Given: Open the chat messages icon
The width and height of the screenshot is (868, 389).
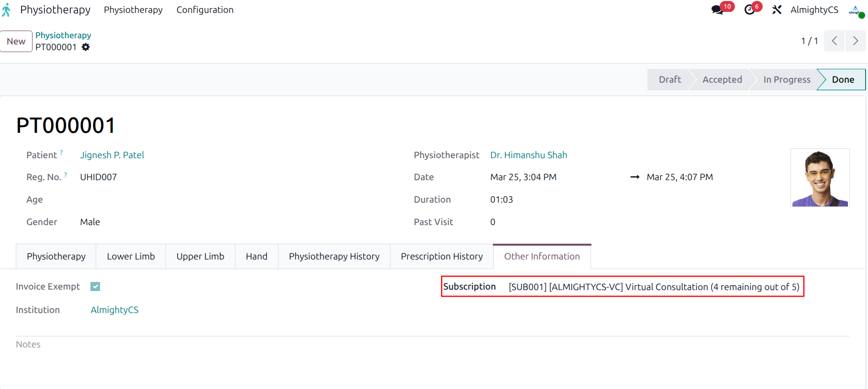Looking at the screenshot, I should coord(717,10).
